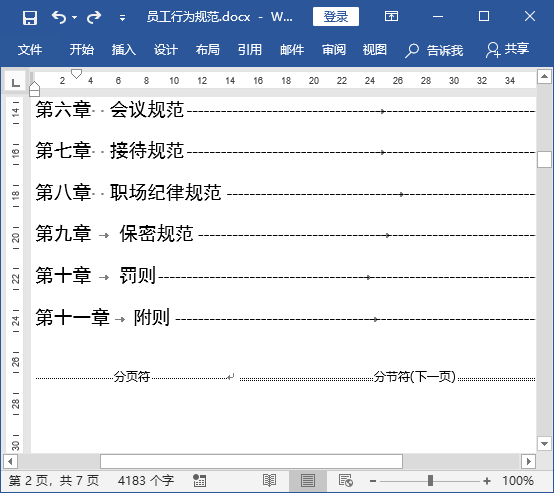554x493 pixels.
Task: Click the macro recording icon in status bar
Action: (199, 481)
